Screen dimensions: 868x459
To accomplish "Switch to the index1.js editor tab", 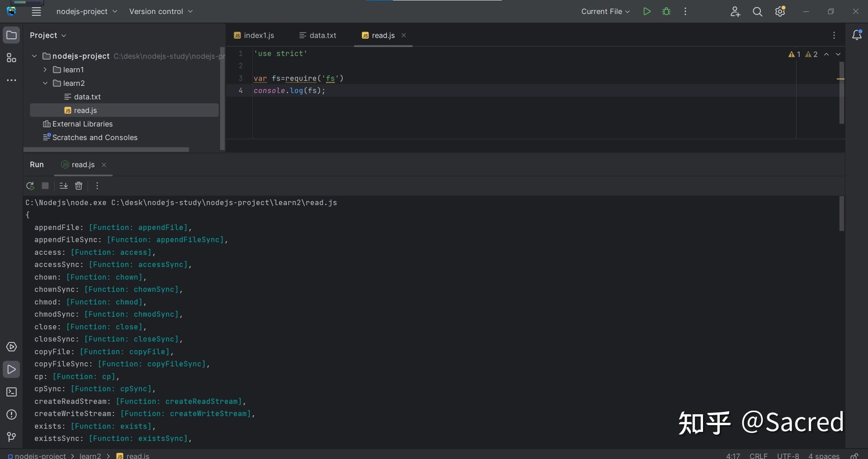I will point(254,35).
